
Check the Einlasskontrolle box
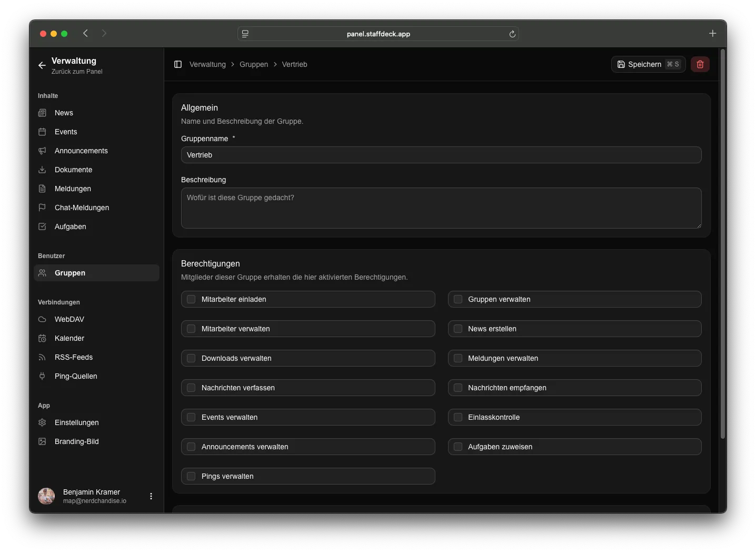[x=458, y=417]
